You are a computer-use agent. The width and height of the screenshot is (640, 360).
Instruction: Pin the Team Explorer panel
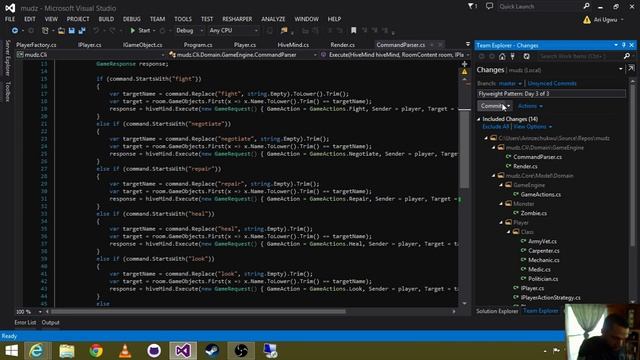pos(624,45)
